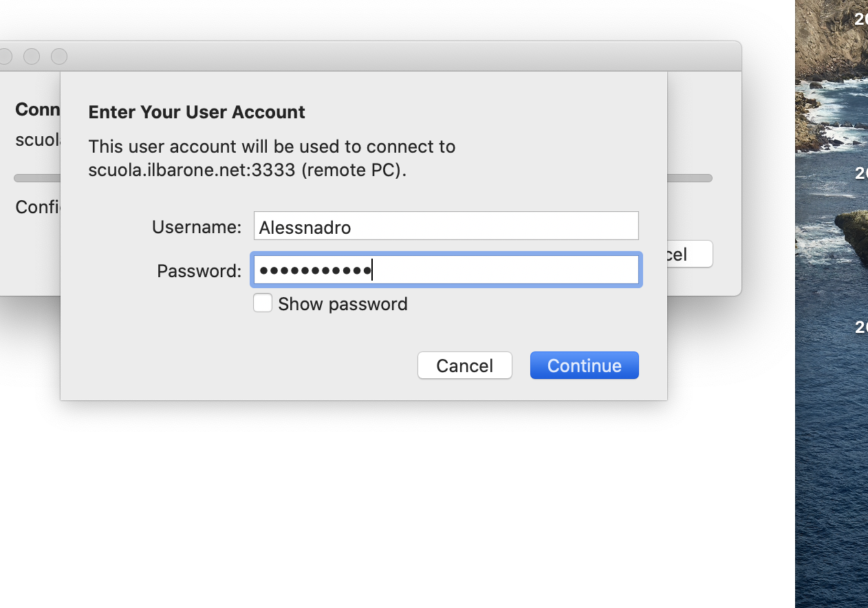Viewport: 868px width, 608px height.
Task: Cancel the user account dialog
Action: pyautogui.click(x=464, y=365)
